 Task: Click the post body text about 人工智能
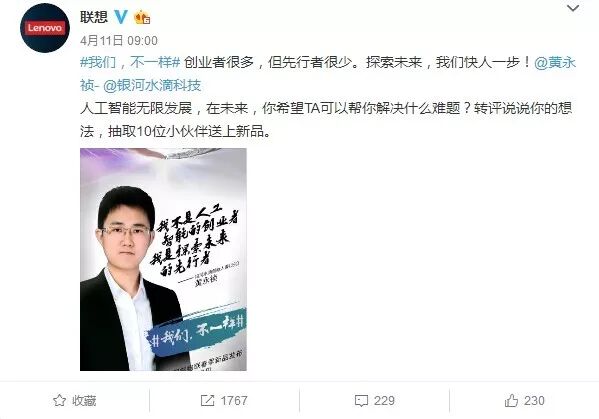(x=326, y=120)
